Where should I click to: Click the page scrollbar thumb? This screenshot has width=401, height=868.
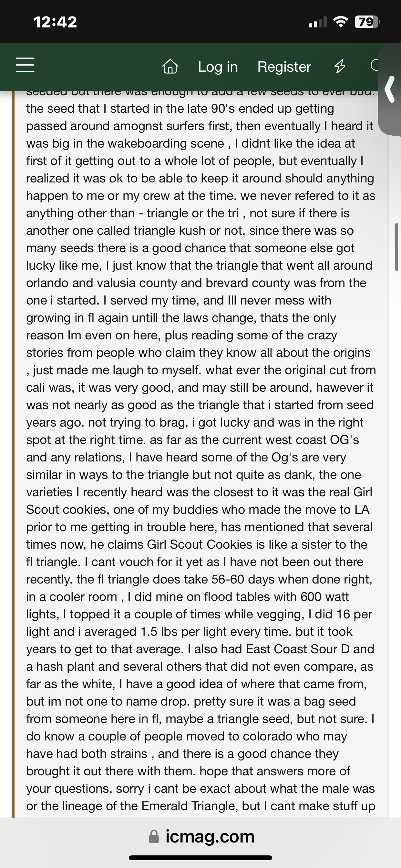pos(397,247)
